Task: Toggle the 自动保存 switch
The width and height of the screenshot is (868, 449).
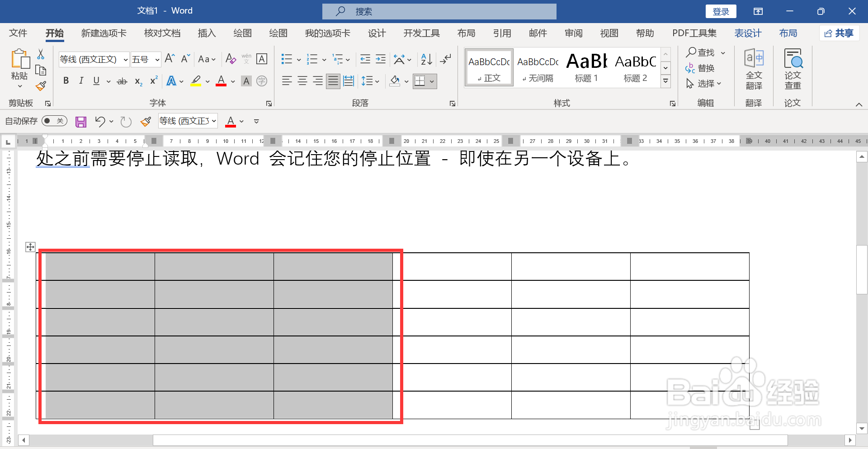Action: point(54,121)
